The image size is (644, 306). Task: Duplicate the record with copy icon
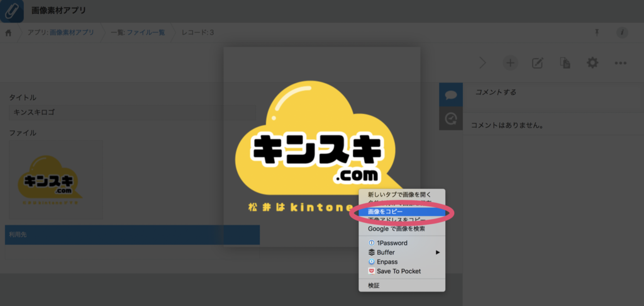(565, 63)
